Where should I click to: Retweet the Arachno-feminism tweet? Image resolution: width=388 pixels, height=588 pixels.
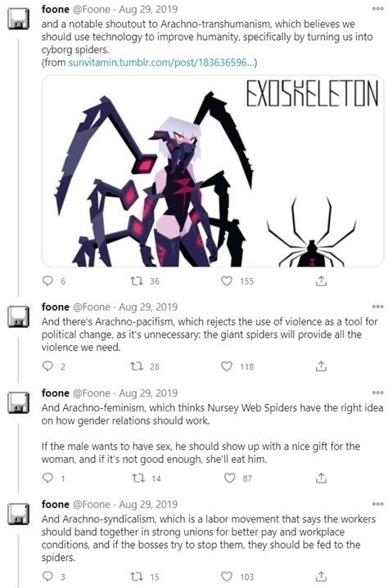[138, 478]
